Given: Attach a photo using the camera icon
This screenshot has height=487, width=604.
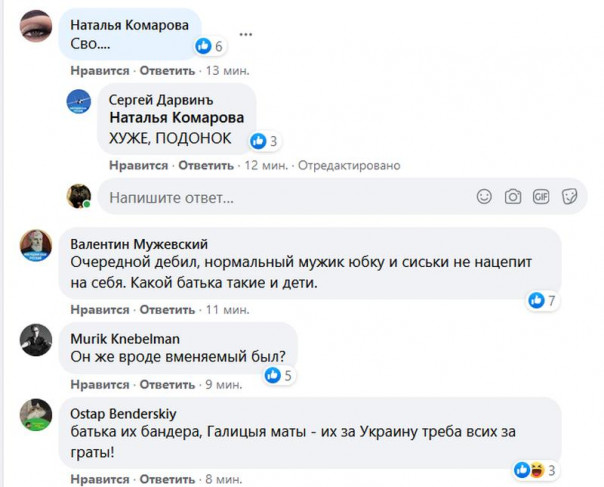Looking at the screenshot, I should 512,196.
